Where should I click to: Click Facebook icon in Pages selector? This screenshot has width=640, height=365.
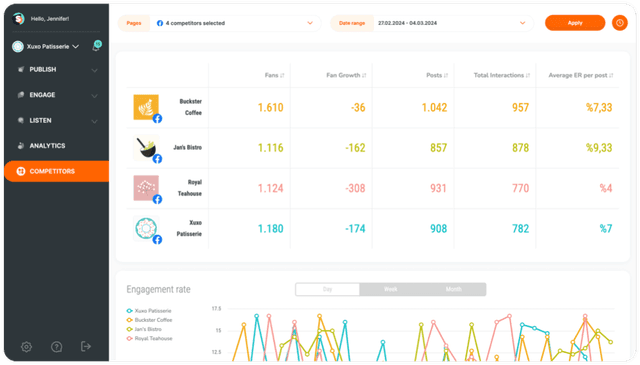tap(160, 23)
